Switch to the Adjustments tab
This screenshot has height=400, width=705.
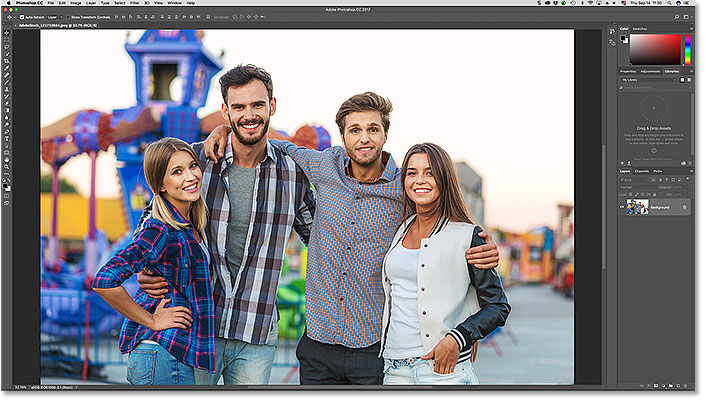[650, 71]
